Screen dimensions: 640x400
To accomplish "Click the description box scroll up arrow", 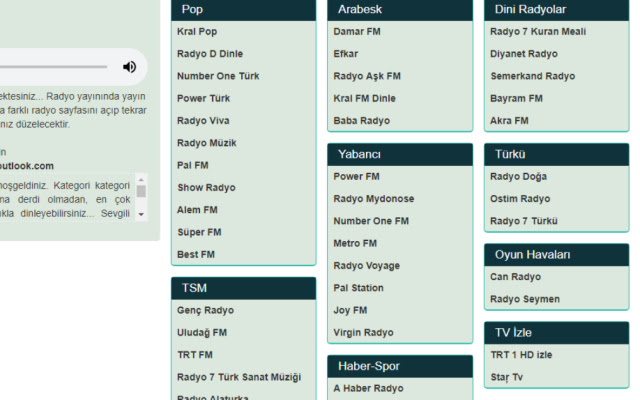I will click(x=141, y=180).
